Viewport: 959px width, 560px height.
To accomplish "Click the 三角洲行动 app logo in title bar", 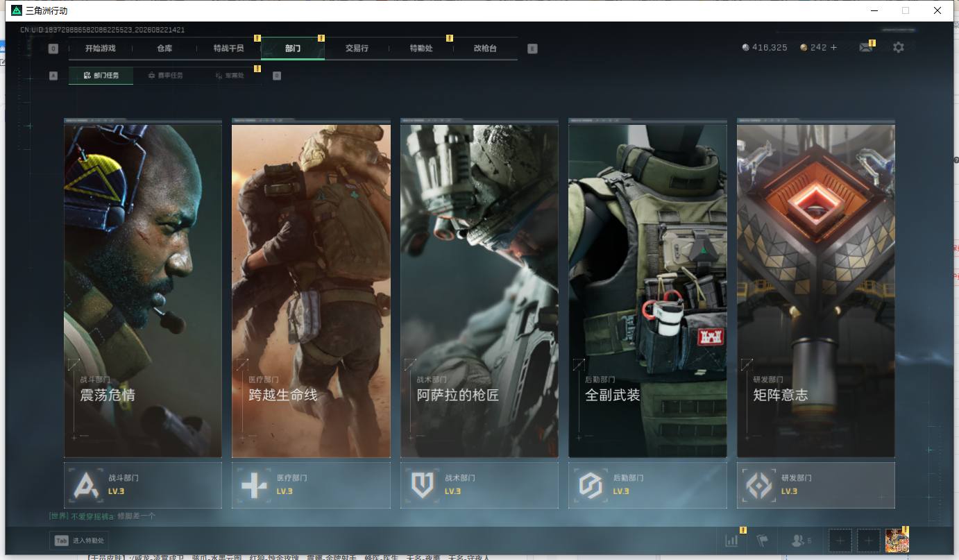I will click(x=17, y=10).
